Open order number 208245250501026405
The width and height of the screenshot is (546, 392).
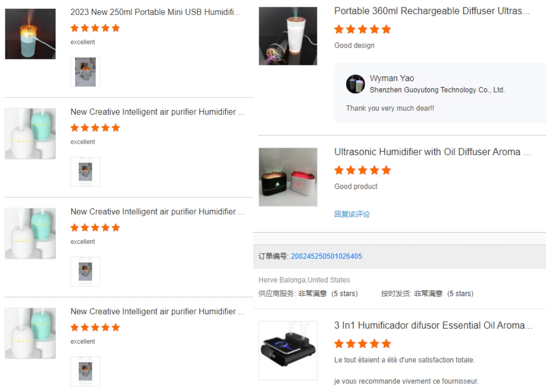click(326, 256)
